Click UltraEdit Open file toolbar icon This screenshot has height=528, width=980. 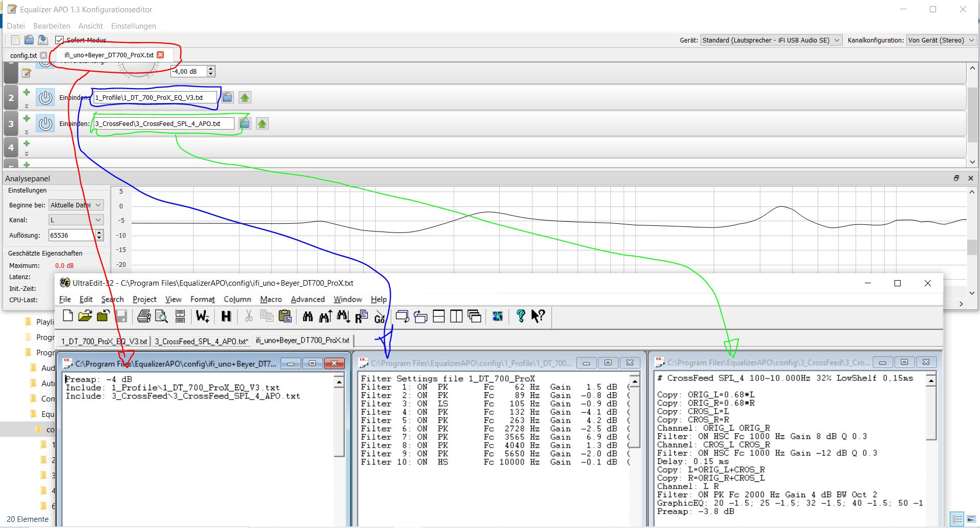coord(85,316)
